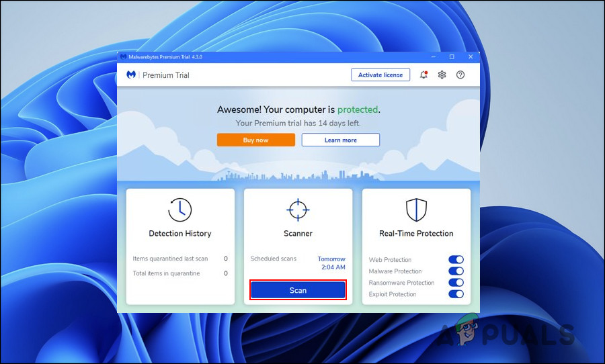This screenshot has width=605, height=364.
Task: Click Items quarantined last scan label
Action: pyautogui.click(x=170, y=259)
